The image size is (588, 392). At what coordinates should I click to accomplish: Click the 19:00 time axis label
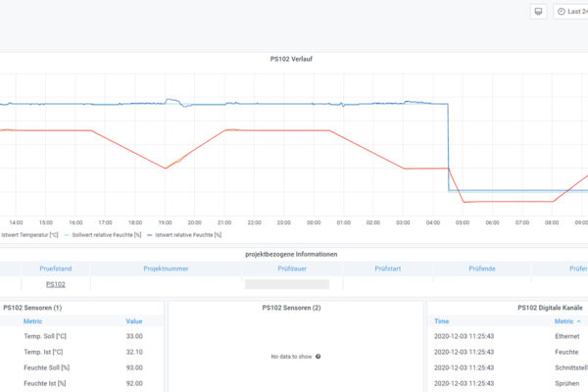click(165, 222)
